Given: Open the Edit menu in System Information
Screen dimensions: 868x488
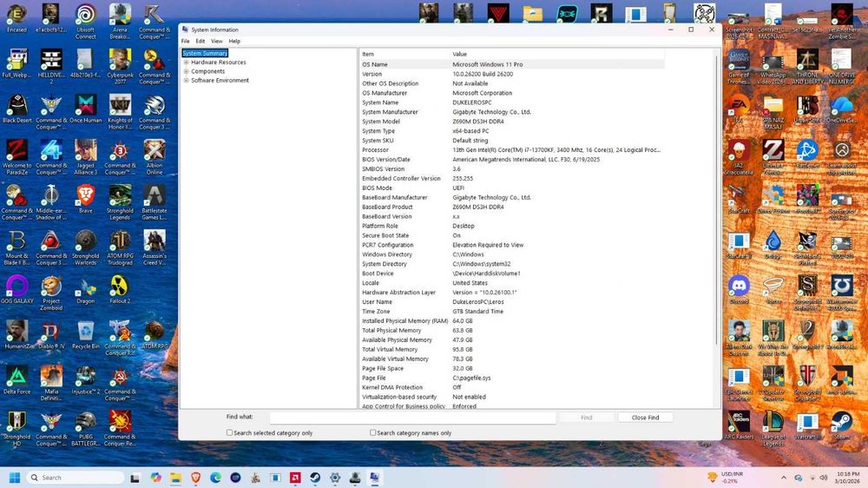Looking at the screenshot, I should point(201,41).
